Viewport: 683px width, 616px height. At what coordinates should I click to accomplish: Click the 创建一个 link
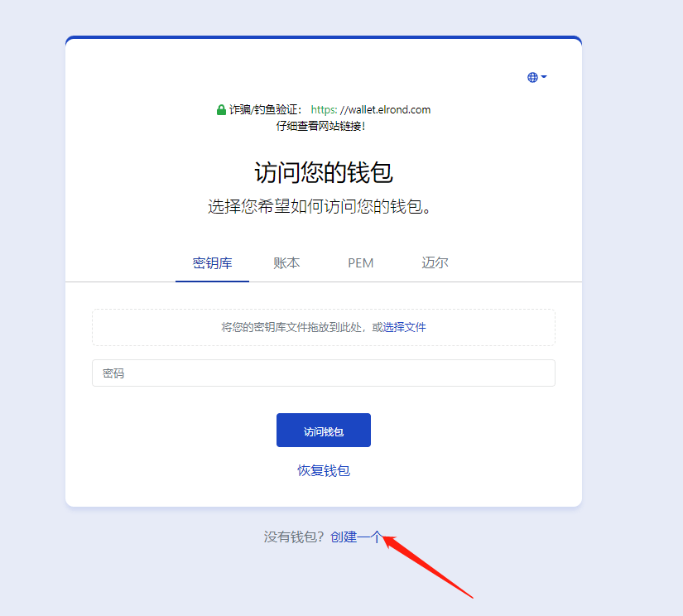tap(356, 537)
